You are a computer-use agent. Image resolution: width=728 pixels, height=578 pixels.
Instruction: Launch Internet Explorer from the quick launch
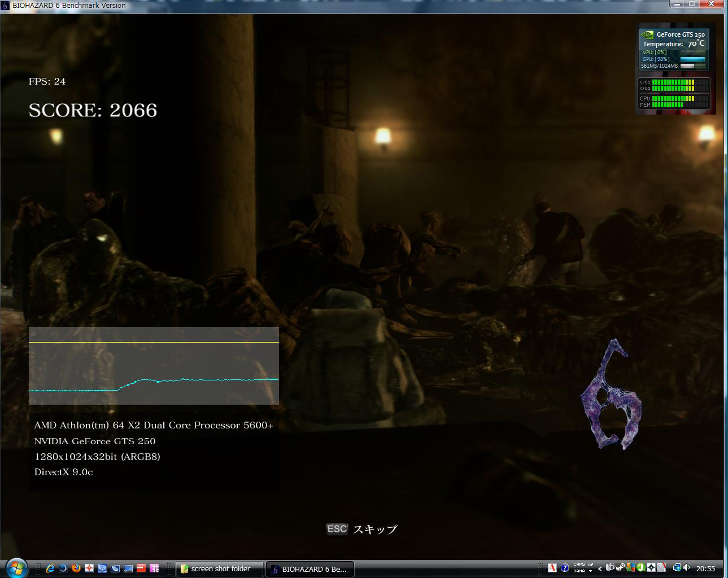(x=50, y=568)
